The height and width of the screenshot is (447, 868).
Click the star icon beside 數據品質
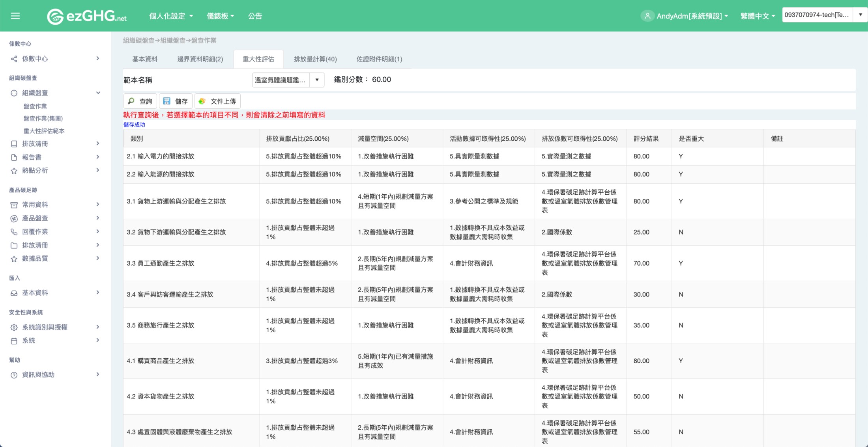pos(14,259)
